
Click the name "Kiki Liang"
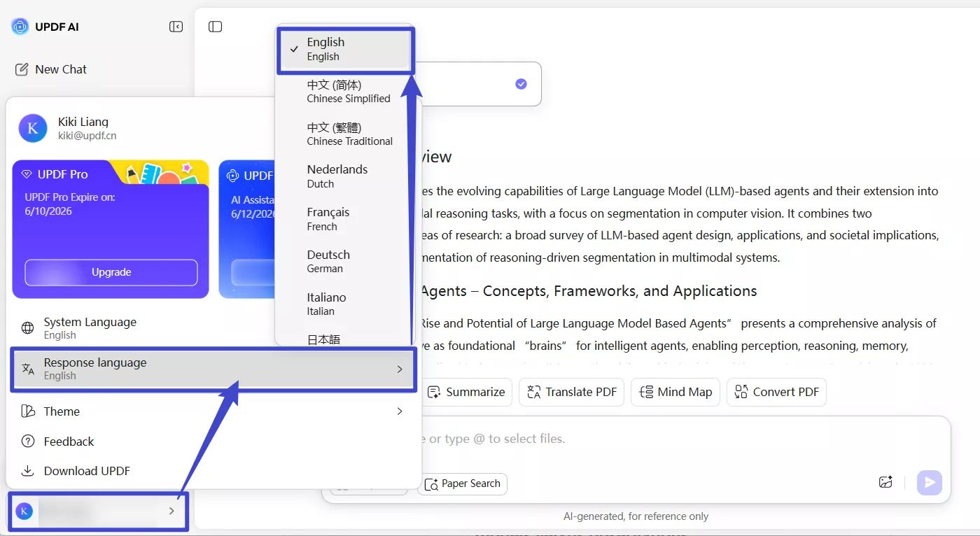click(x=83, y=122)
